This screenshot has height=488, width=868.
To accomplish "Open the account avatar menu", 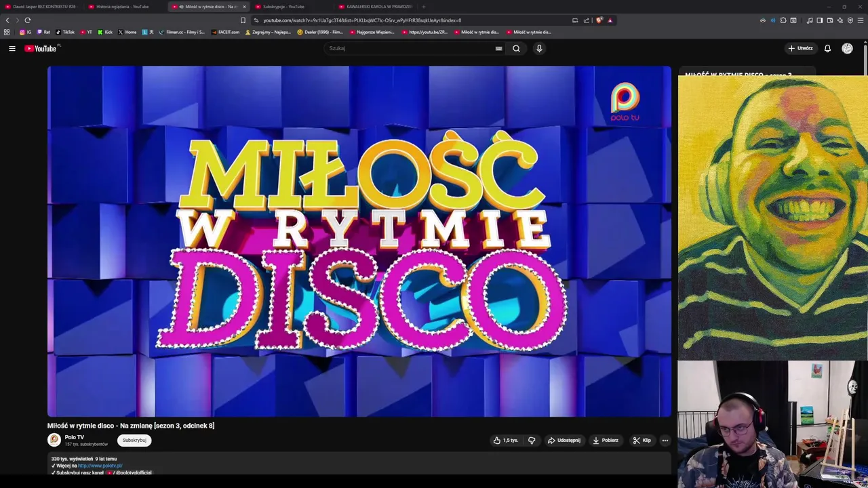I will click(x=847, y=48).
